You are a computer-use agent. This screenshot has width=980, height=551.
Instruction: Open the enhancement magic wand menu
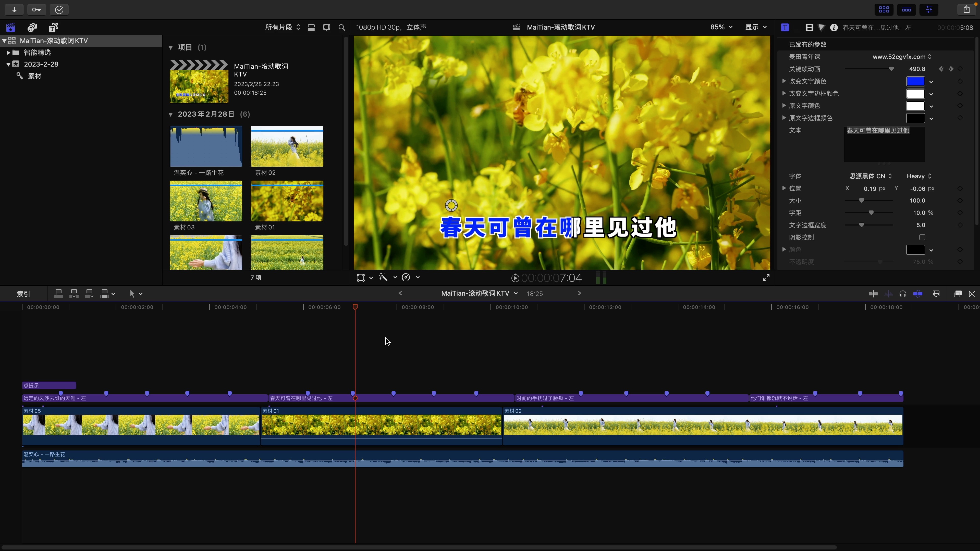point(388,278)
